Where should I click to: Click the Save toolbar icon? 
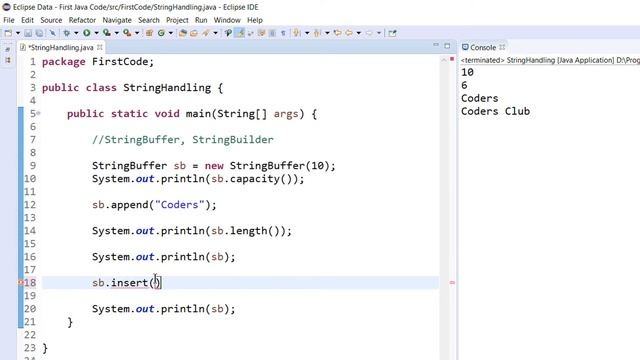[28, 33]
